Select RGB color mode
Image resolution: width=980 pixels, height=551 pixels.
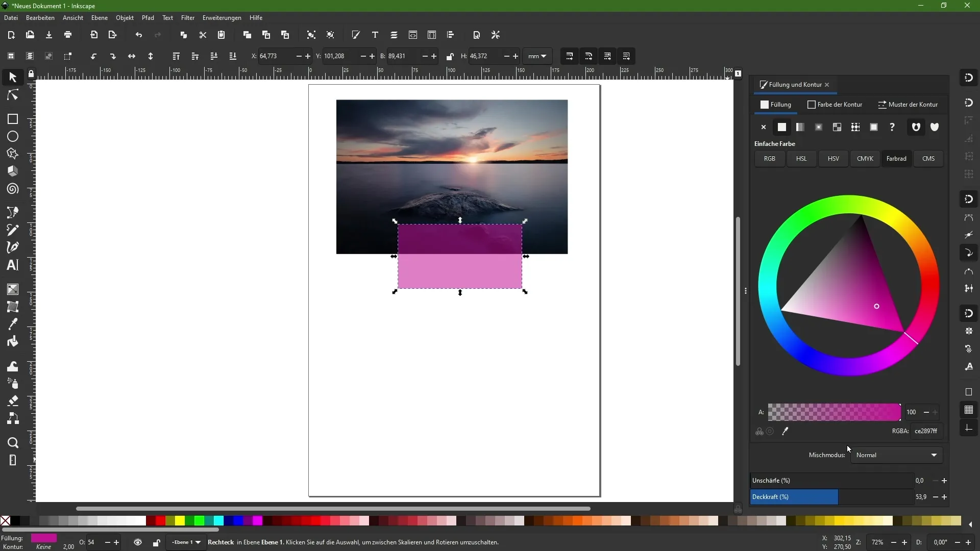[770, 159]
